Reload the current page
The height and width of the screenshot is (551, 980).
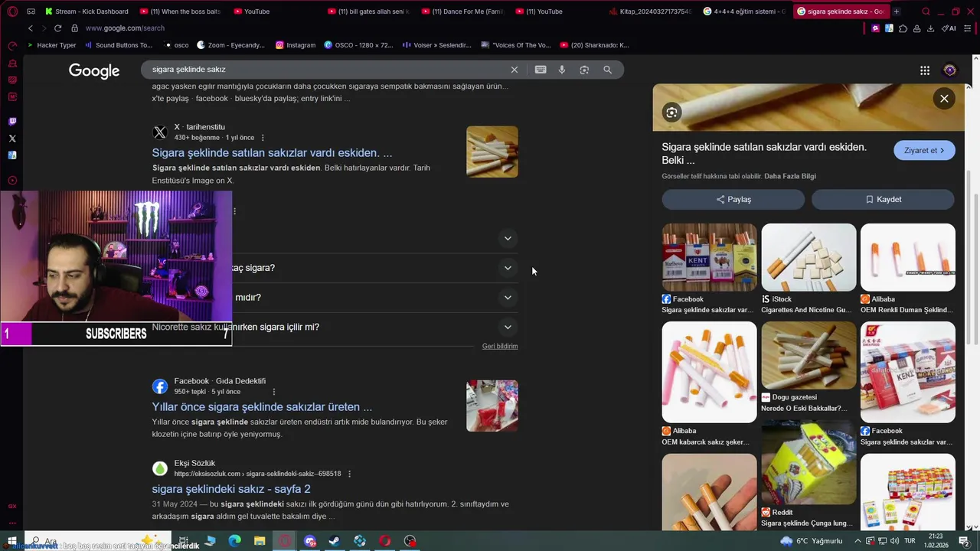tap(57, 28)
